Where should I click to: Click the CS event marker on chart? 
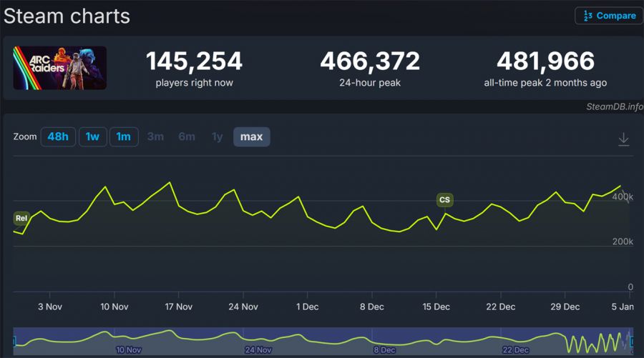point(444,200)
